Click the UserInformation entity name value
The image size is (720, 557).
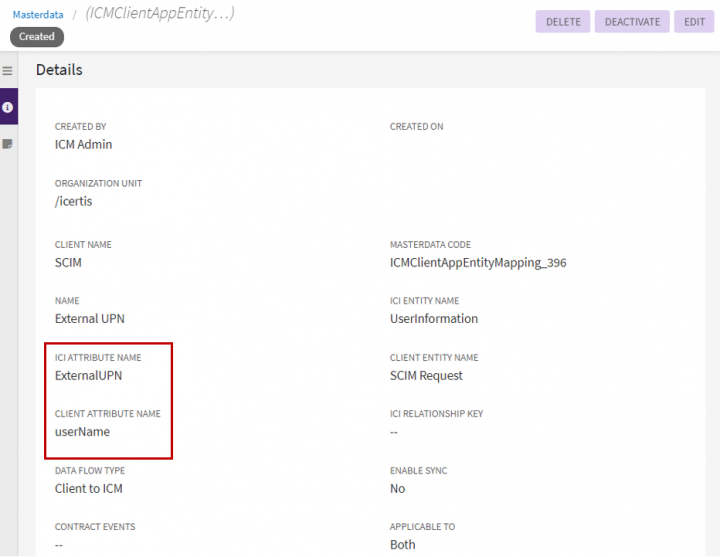(433, 319)
